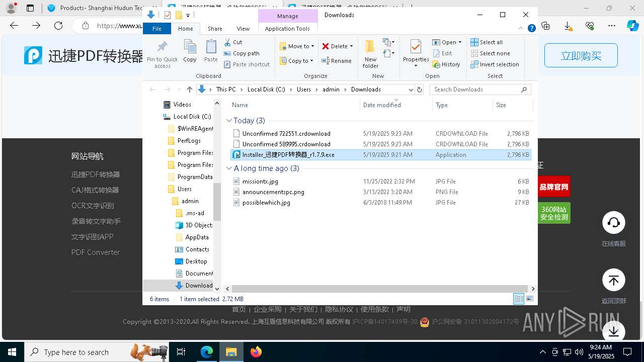This screenshot has height=362, width=644.
Task: Open the File menu tab
Action: (x=157, y=29)
